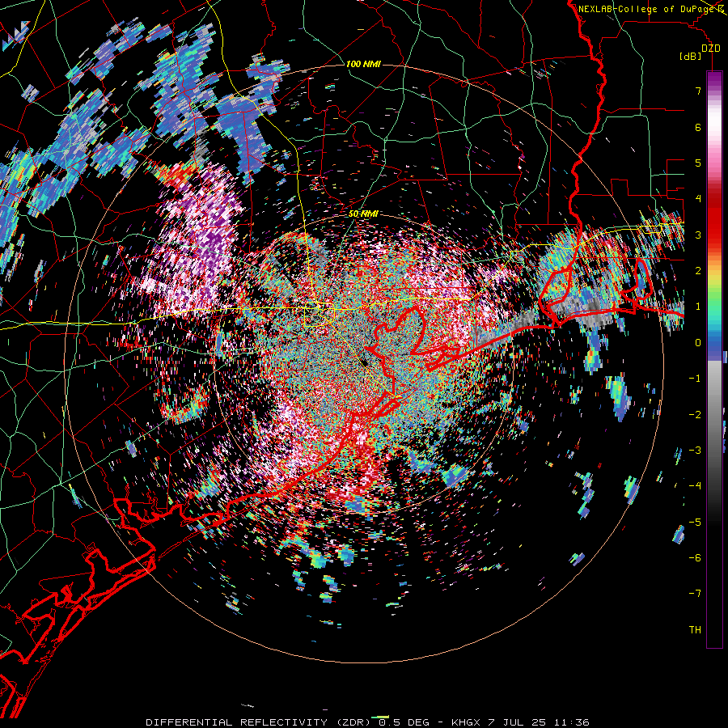The width and height of the screenshot is (728, 728).
Task: Click the legend value 5
Action: [698, 163]
